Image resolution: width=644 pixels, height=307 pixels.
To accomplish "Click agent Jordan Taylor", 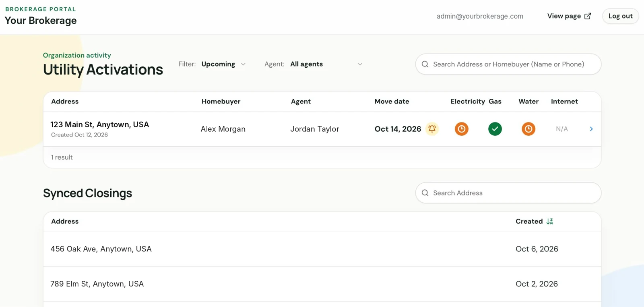I will point(315,129).
